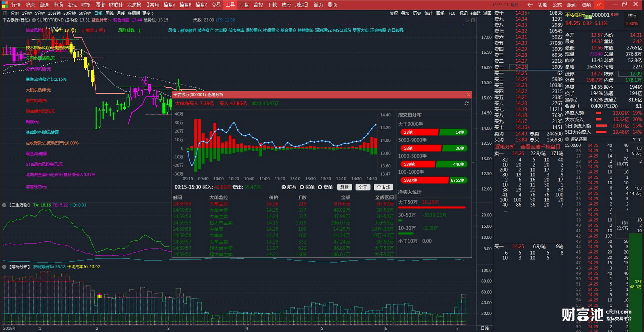Select the 日线 period tab
The height and width of the screenshot is (332, 644).
click(x=98, y=13)
